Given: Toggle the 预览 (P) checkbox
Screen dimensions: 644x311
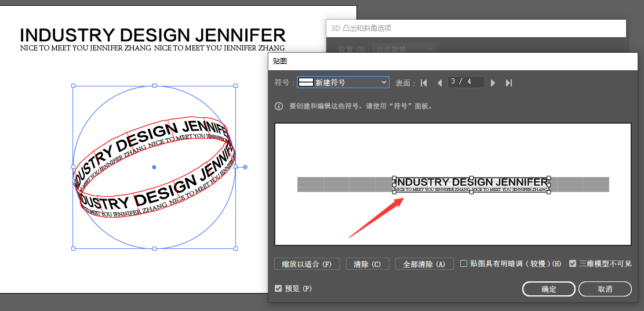Looking at the screenshot, I should 278,288.
